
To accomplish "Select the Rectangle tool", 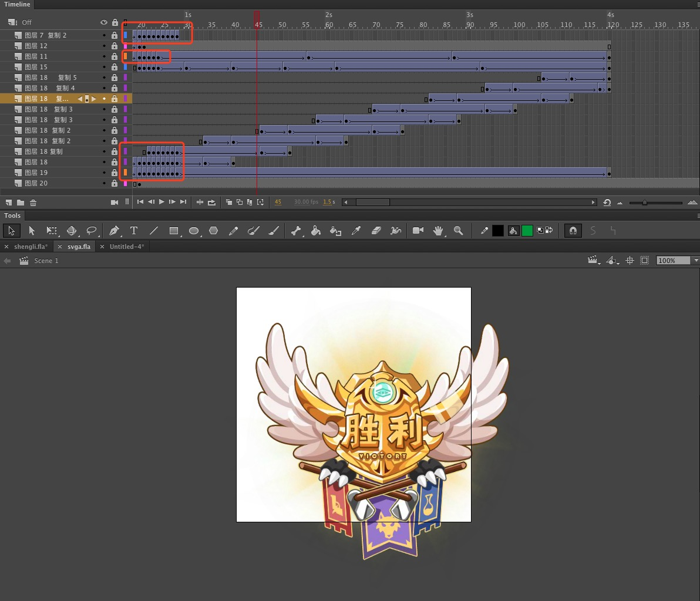I will [174, 231].
